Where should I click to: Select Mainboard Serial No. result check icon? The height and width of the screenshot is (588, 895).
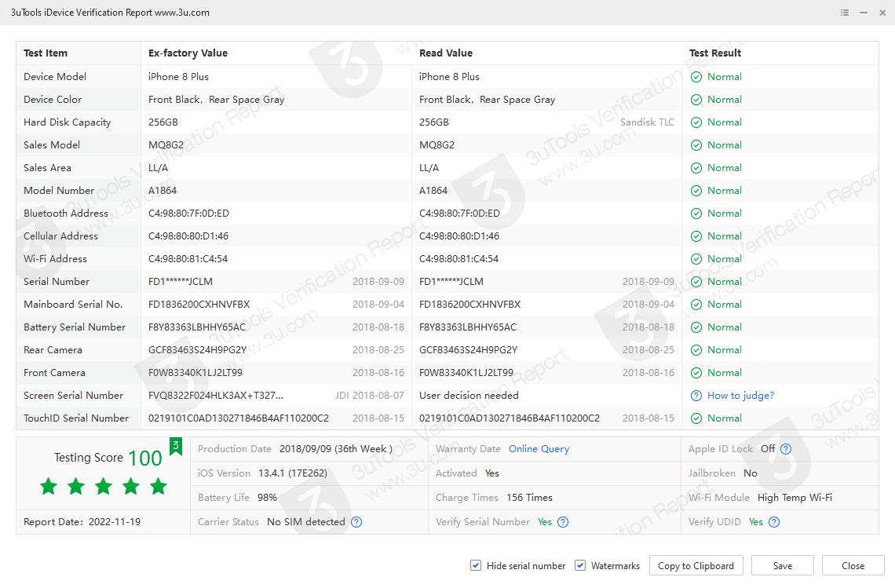pyautogui.click(x=696, y=305)
